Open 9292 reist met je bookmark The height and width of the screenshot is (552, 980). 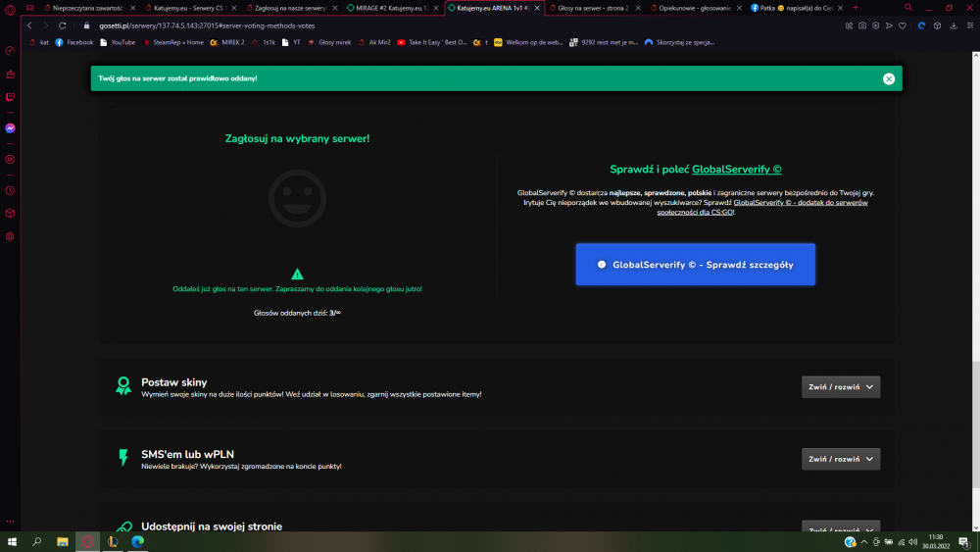click(604, 42)
